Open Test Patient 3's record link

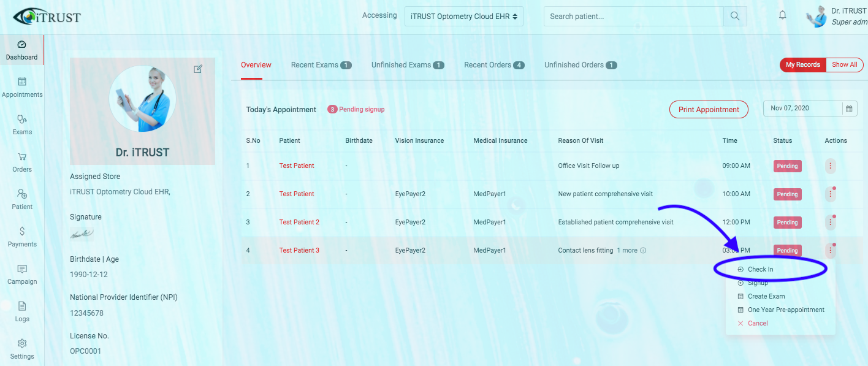tap(299, 250)
